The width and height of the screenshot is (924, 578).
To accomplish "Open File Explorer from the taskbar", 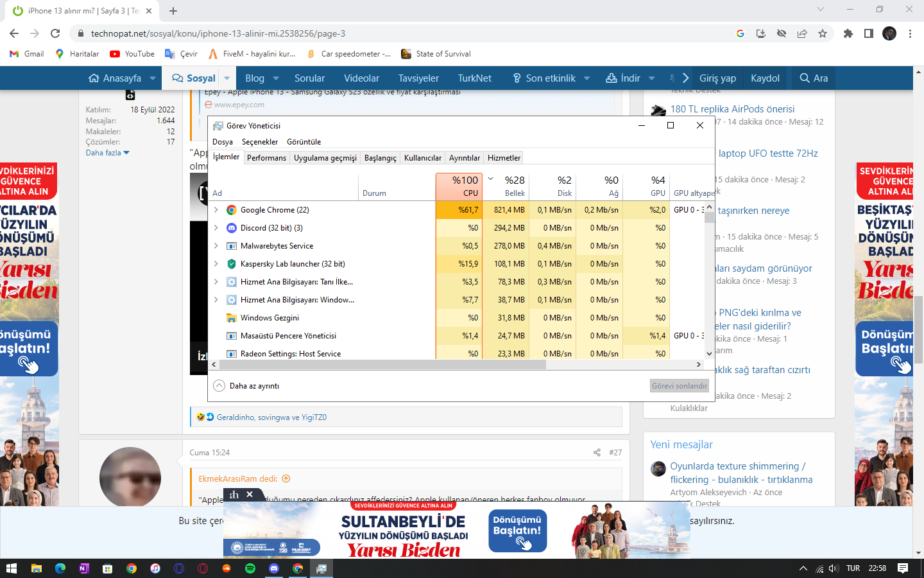I will coord(36,568).
